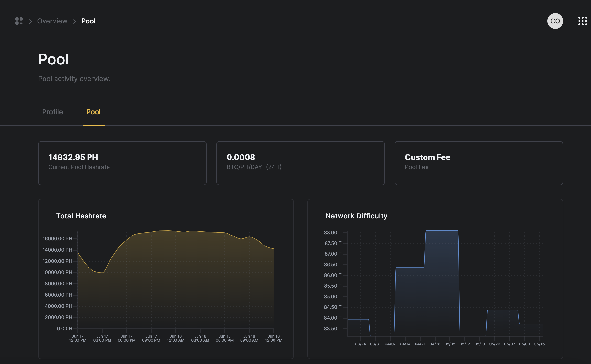Click the Total Hashrate chart title
This screenshot has width=591, height=364.
[81, 216]
